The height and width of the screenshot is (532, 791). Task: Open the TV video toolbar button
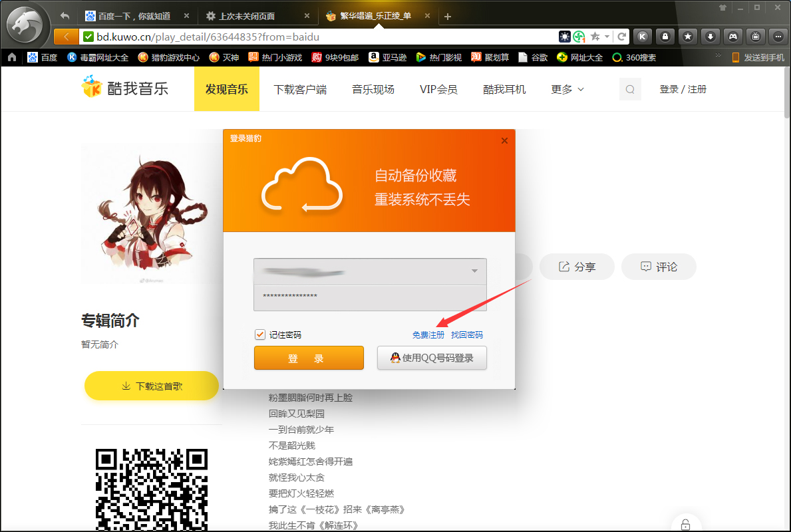pyautogui.click(x=756, y=37)
